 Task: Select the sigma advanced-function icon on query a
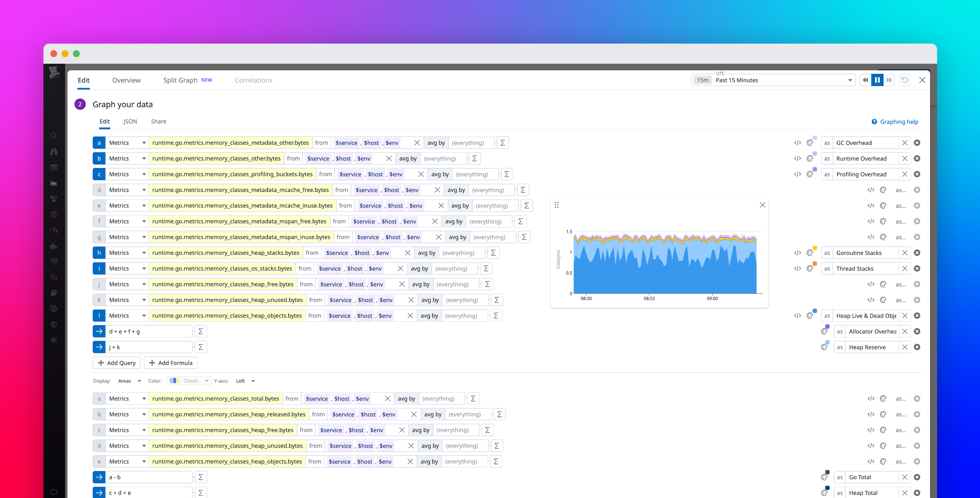click(x=503, y=142)
